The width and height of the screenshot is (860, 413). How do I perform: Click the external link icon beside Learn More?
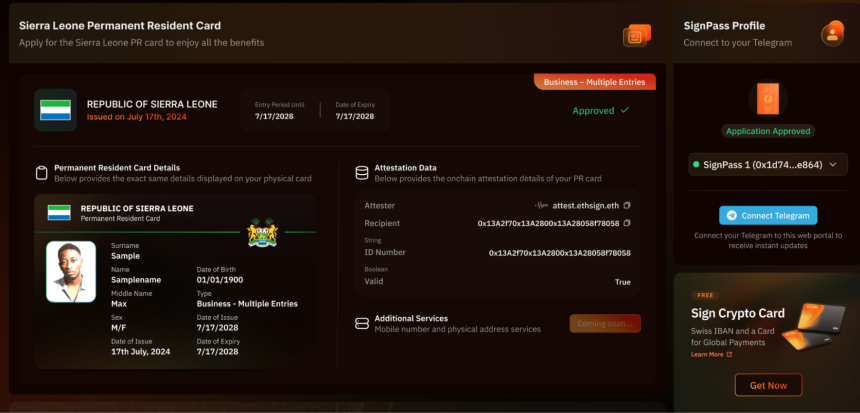pyautogui.click(x=729, y=354)
